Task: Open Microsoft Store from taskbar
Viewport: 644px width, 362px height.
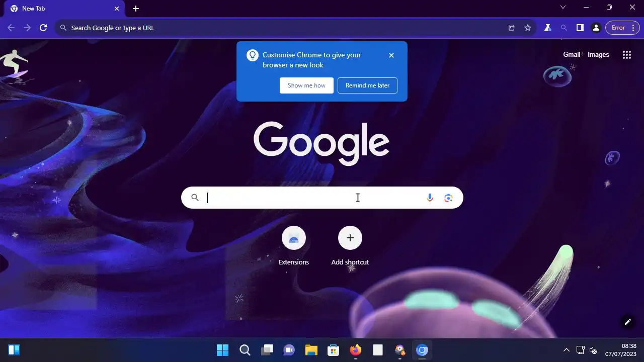Action: pos(333,350)
